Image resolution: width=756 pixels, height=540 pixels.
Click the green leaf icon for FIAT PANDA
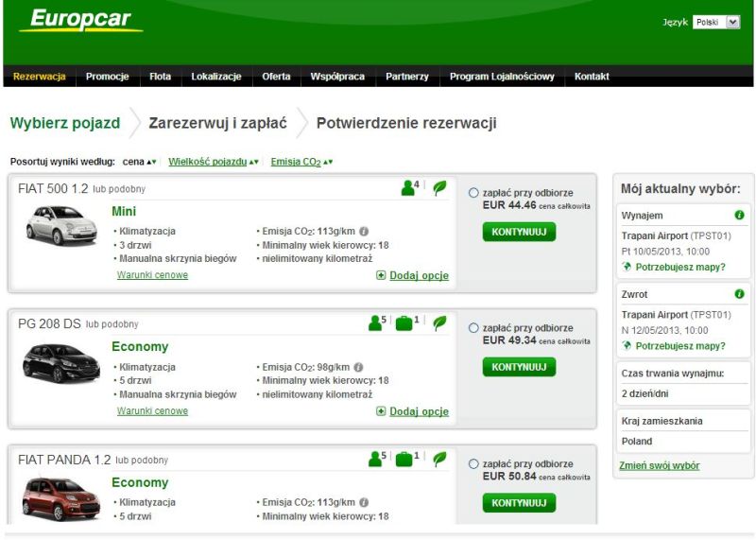(x=439, y=459)
